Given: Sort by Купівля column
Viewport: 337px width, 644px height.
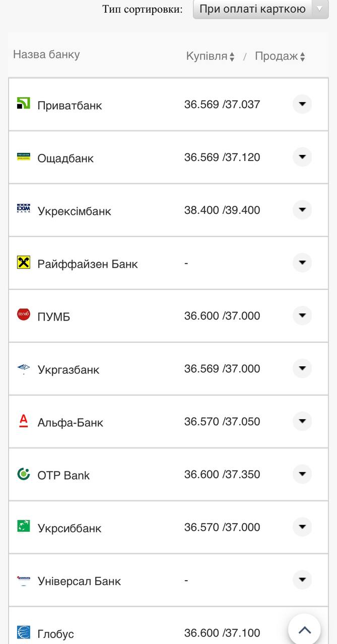Looking at the screenshot, I should (210, 56).
